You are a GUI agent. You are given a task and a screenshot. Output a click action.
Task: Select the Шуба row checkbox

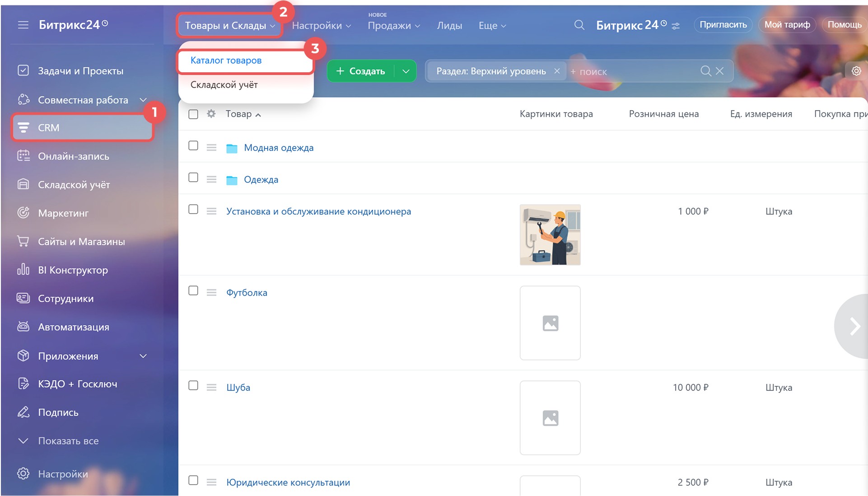click(x=193, y=385)
